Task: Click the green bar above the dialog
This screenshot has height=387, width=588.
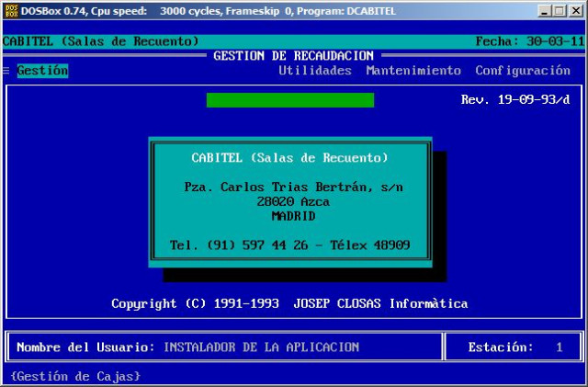Action: (290, 100)
